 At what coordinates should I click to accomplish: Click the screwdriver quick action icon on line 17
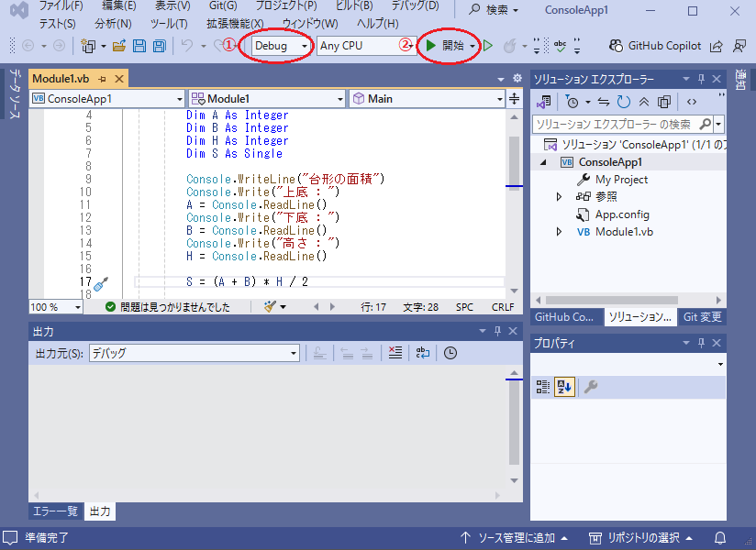pyautogui.click(x=101, y=283)
